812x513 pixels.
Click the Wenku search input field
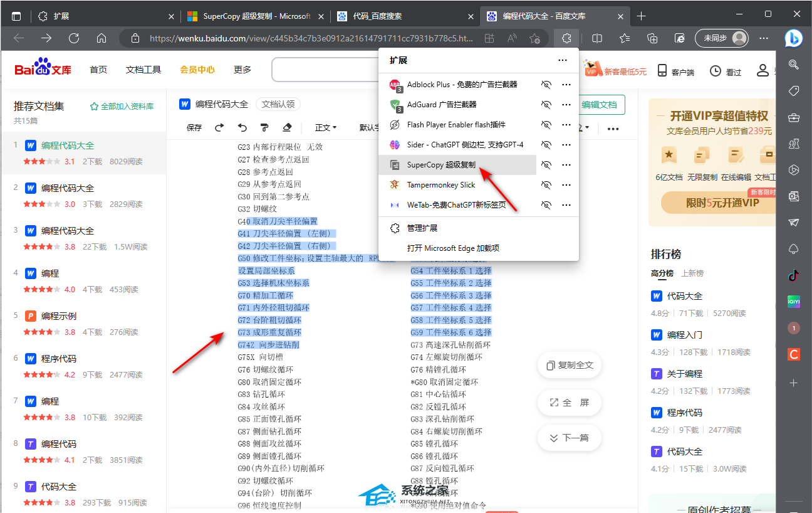(325, 70)
